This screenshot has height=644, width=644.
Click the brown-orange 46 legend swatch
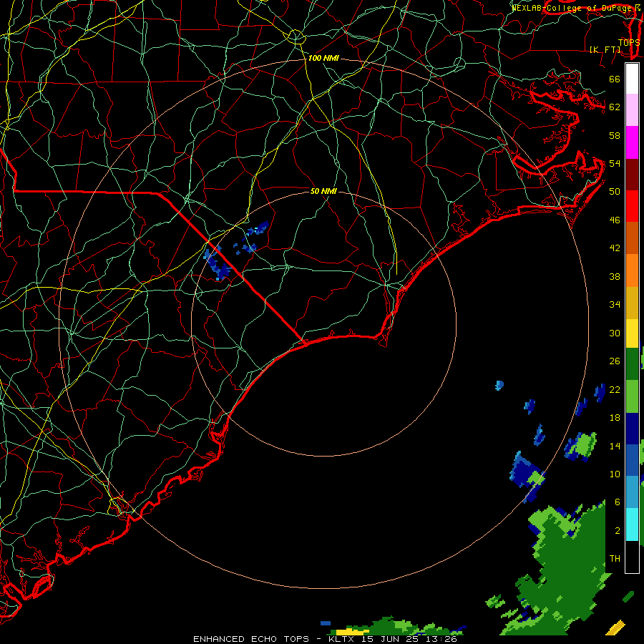pyautogui.click(x=632, y=238)
